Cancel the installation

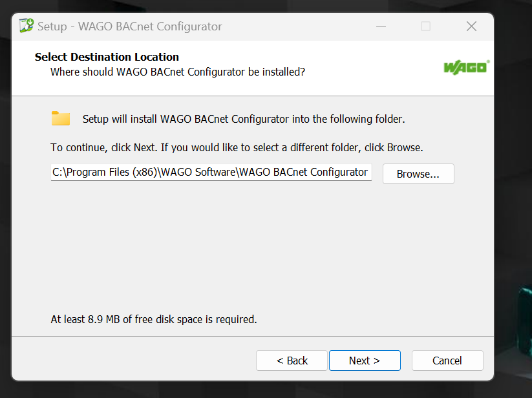[447, 361]
